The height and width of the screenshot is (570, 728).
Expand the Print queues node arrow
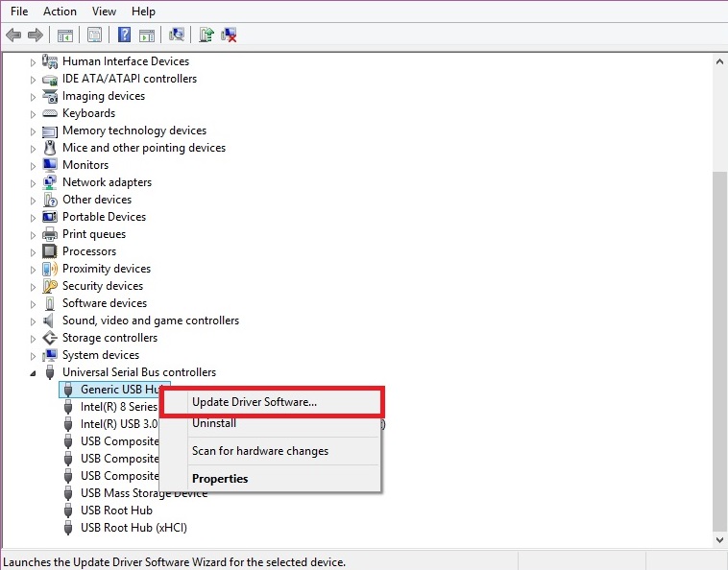pos(33,235)
